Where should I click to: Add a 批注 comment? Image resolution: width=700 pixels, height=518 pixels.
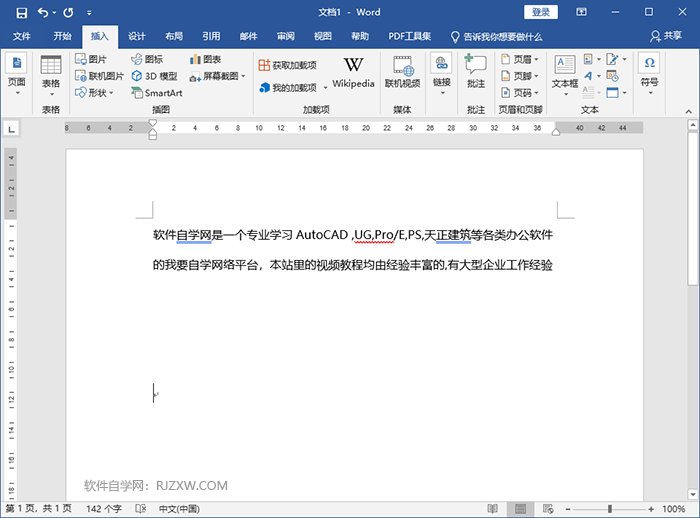click(476, 72)
